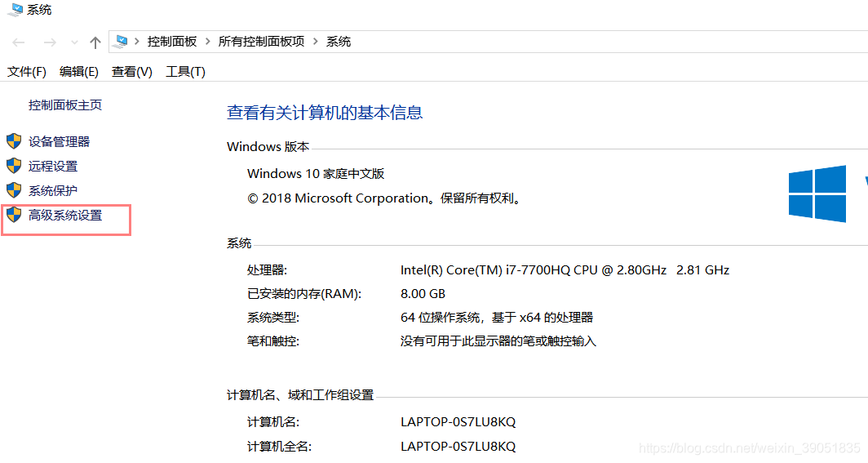Screen dimensions: 868x463
Task: Click the 系统类型: label
Action: (273, 318)
